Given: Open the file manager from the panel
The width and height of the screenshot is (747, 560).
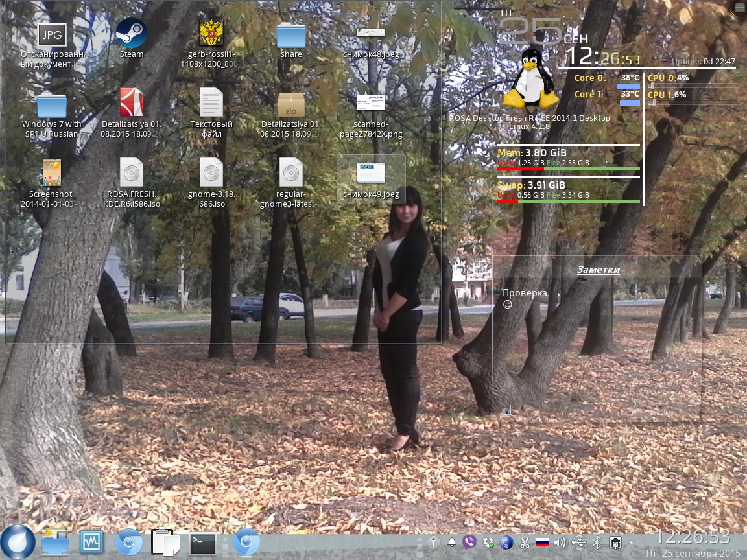Looking at the screenshot, I should tap(54, 542).
